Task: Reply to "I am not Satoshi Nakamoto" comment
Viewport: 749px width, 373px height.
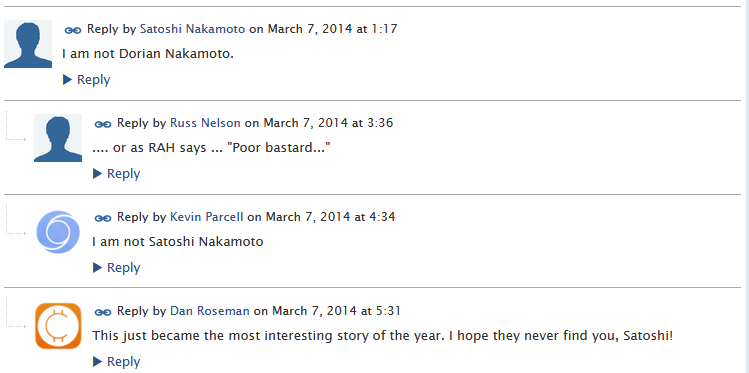Action: (124, 268)
